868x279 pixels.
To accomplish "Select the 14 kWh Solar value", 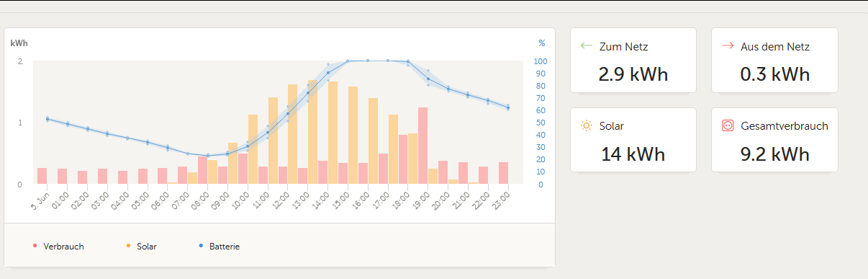I will (633, 154).
